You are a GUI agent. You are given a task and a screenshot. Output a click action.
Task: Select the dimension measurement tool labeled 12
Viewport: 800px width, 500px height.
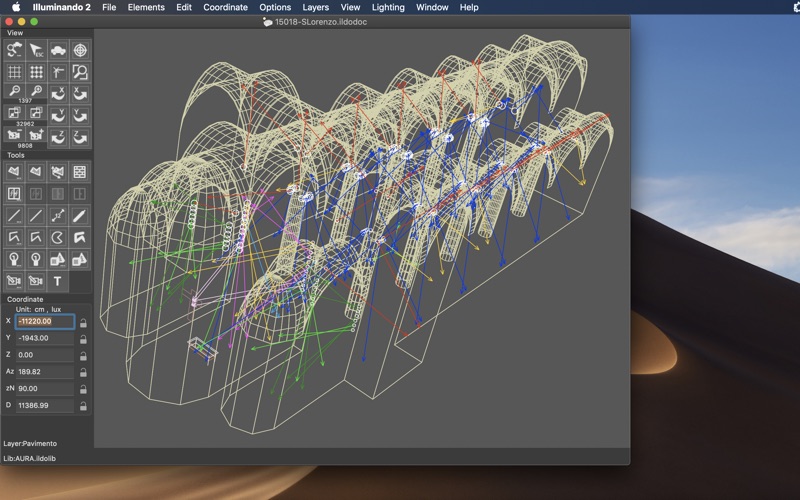click(x=58, y=216)
